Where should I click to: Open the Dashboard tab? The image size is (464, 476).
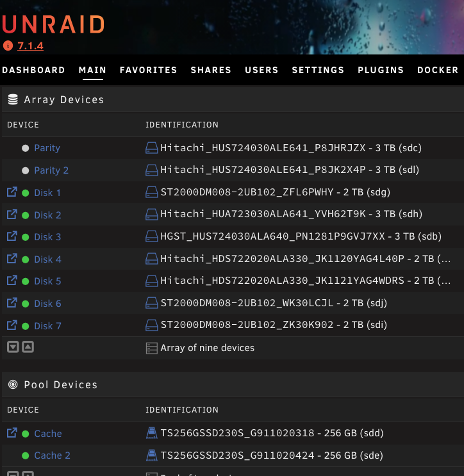[33, 70]
